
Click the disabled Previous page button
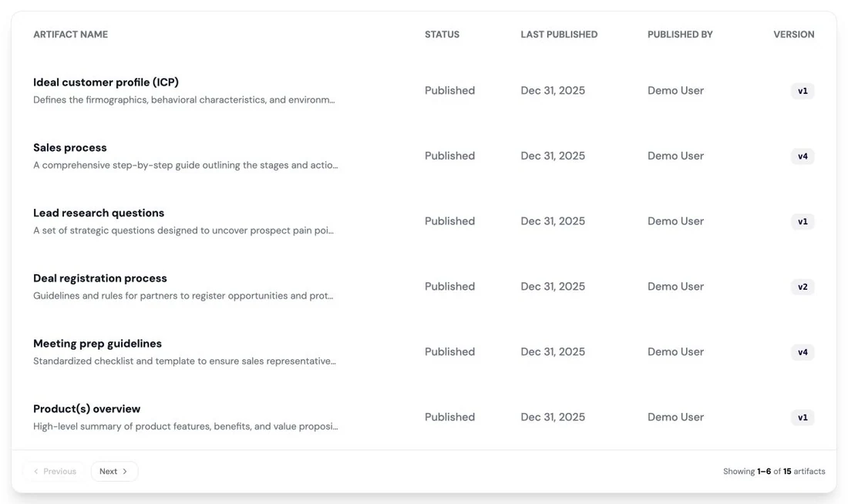click(x=54, y=471)
